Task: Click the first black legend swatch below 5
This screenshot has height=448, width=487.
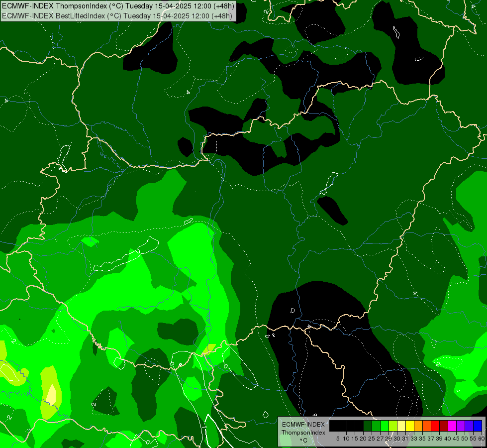Action: pyautogui.click(x=334, y=426)
